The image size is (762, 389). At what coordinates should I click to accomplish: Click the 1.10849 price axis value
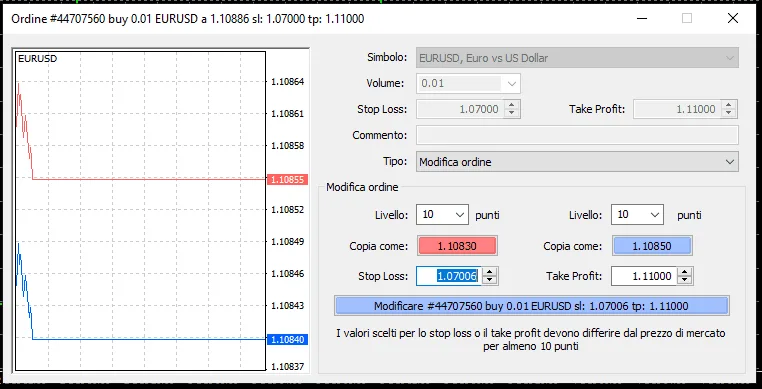pyautogui.click(x=288, y=242)
